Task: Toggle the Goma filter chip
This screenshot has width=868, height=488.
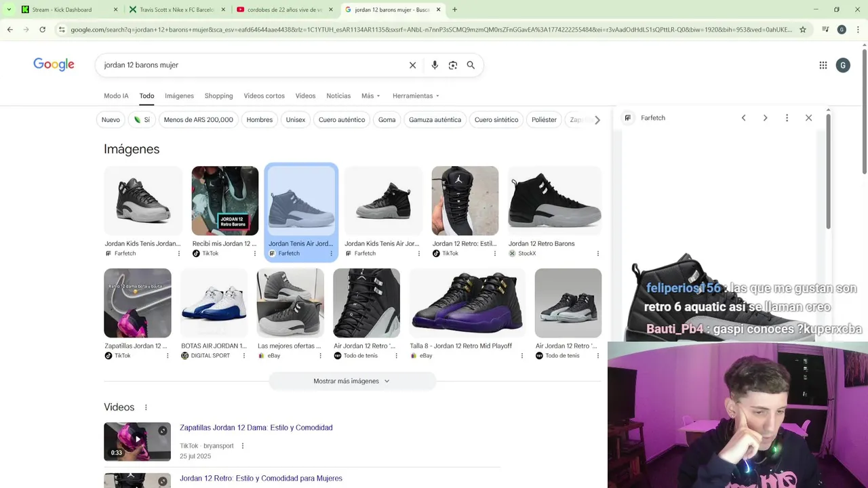Action: [x=387, y=120]
